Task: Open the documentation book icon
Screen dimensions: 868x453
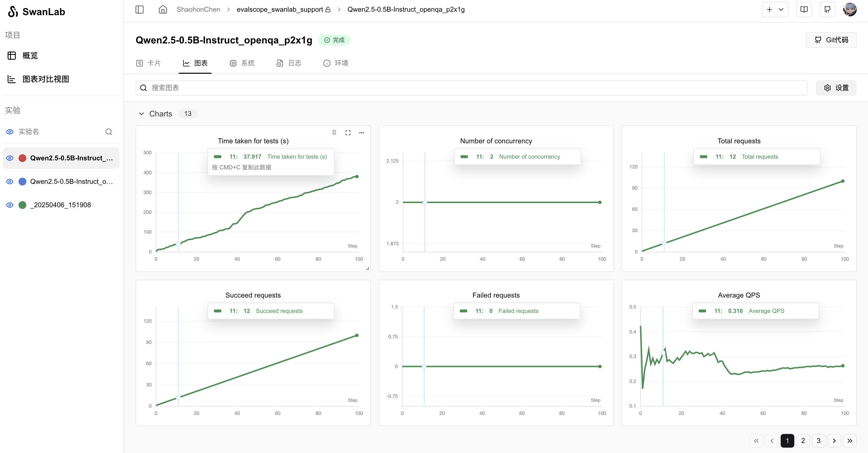Action: [804, 10]
